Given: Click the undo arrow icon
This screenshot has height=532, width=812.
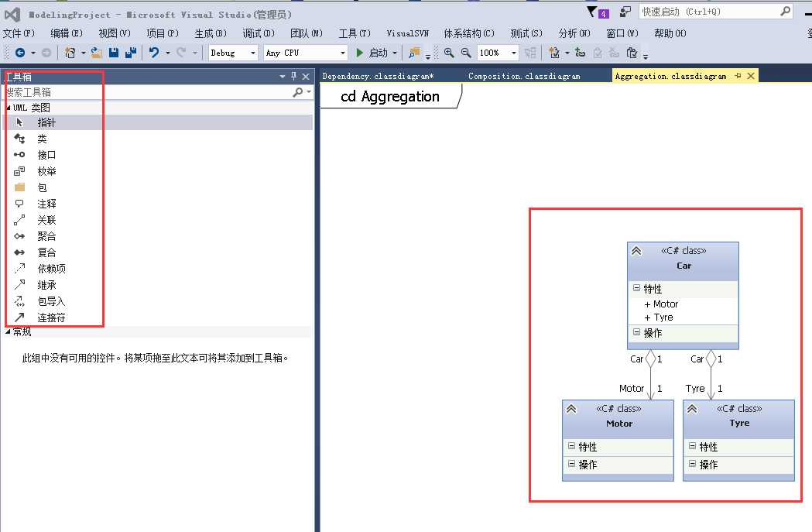Looking at the screenshot, I should pos(154,53).
